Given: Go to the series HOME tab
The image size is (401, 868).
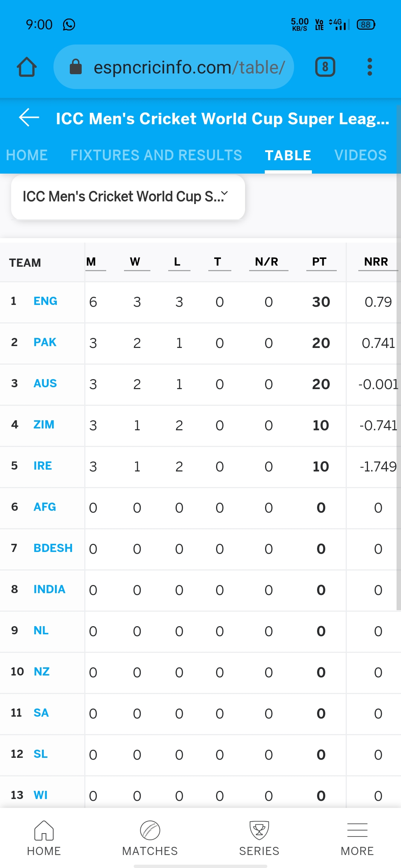Looking at the screenshot, I should point(27,155).
